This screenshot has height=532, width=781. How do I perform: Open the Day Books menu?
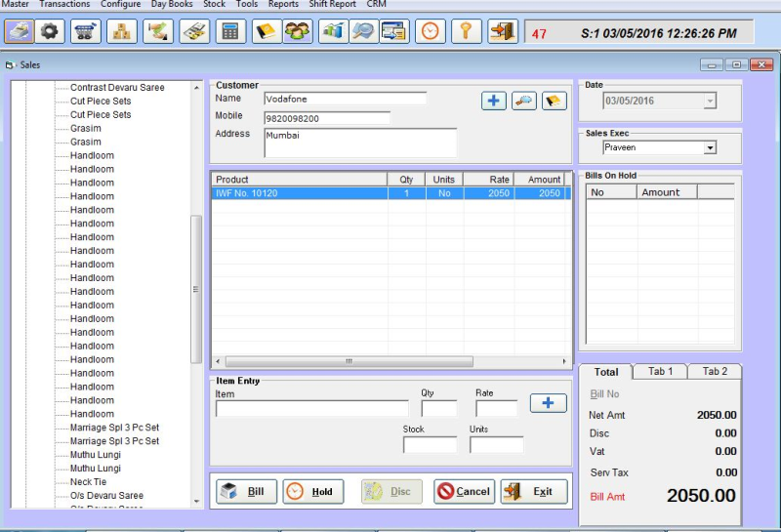172,4
